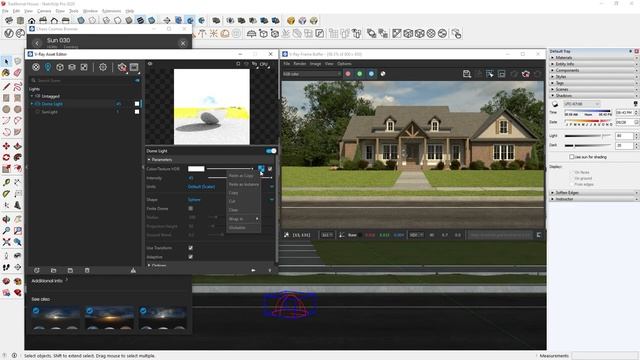This screenshot has height=360, width=640.
Task: Open the Lights tab in V-Ray Asset Editor
Action: pos(48,67)
